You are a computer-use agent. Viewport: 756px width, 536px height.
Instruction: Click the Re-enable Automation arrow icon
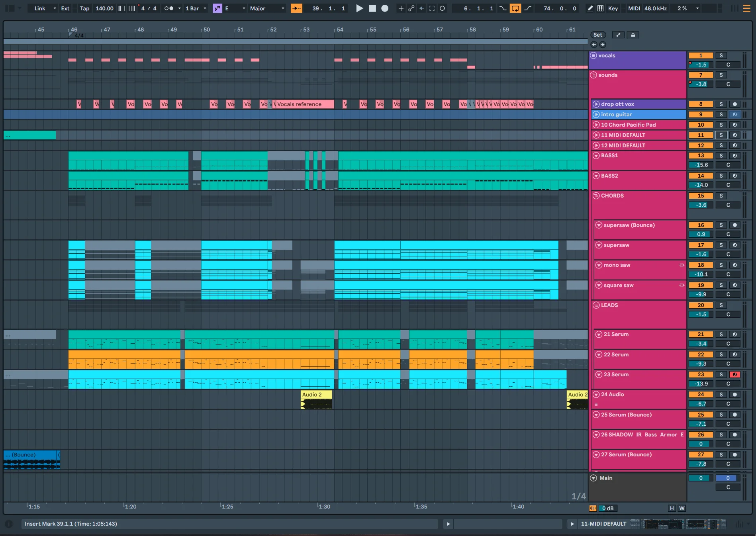click(x=422, y=8)
